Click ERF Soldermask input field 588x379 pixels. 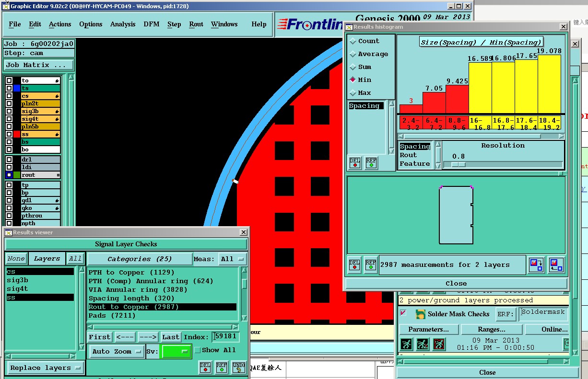tap(543, 314)
